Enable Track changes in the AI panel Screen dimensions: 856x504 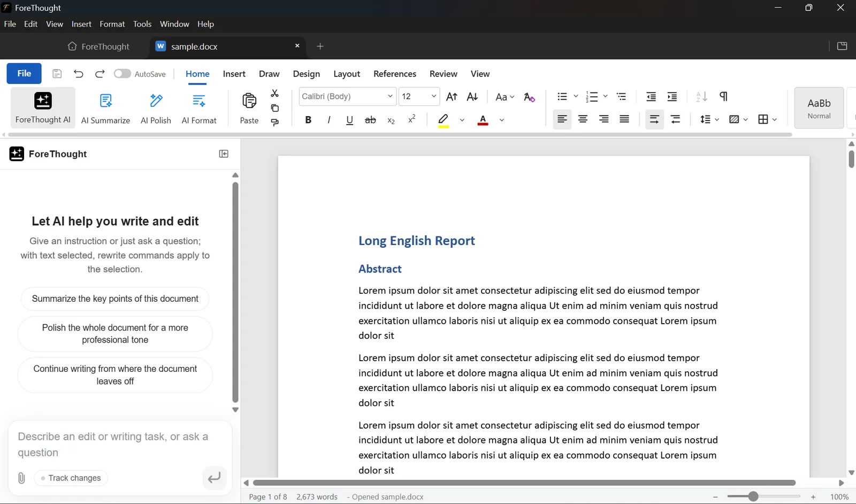click(71, 478)
